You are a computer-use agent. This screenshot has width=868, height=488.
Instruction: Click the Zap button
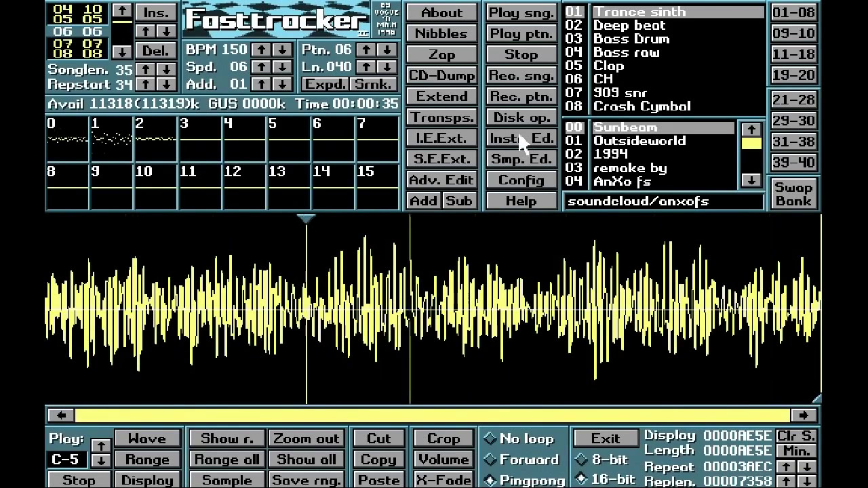click(441, 54)
